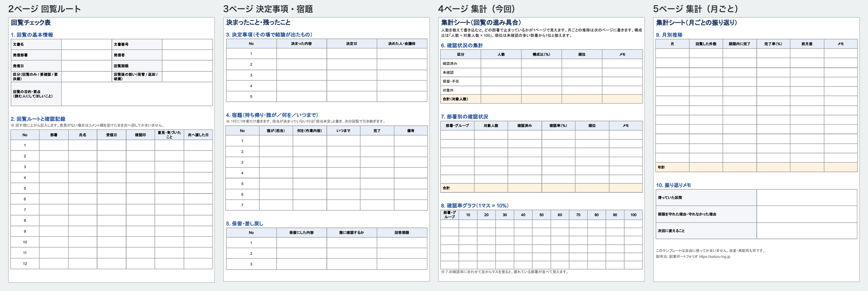Click the section heading 5. 保留・差し戻し
The width and height of the screenshot is (868, 291).
coord(245,224)
